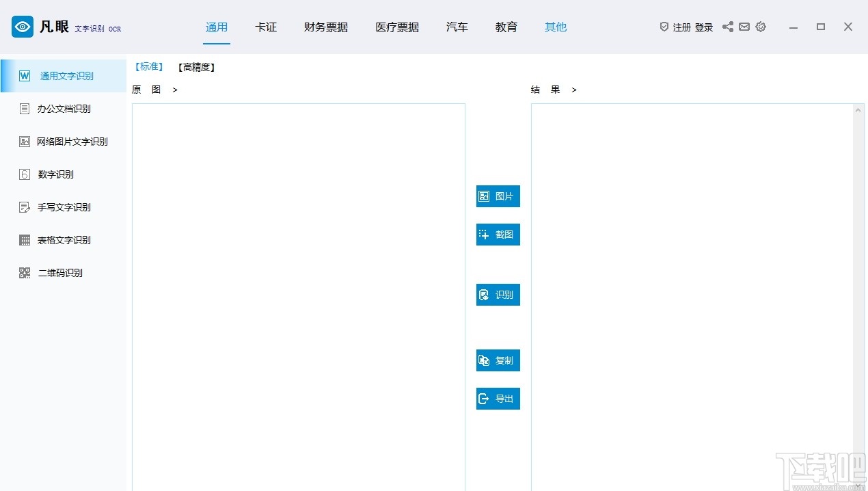Open 手写文字识别 handwriting recognition

tap(64, 207)
